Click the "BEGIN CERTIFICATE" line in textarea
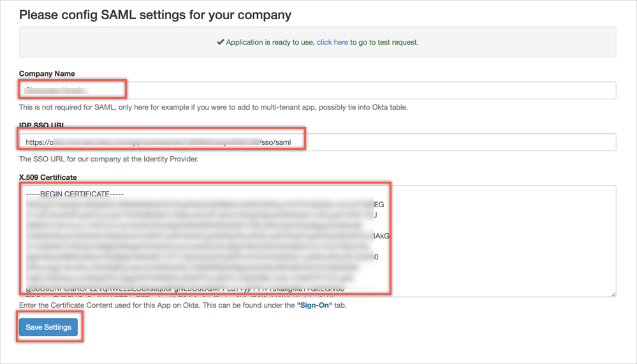637x364 pixels. (75, 194)
